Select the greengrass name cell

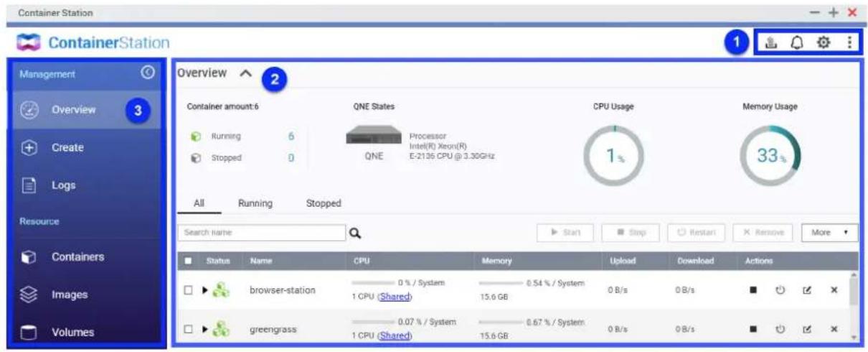273,328
